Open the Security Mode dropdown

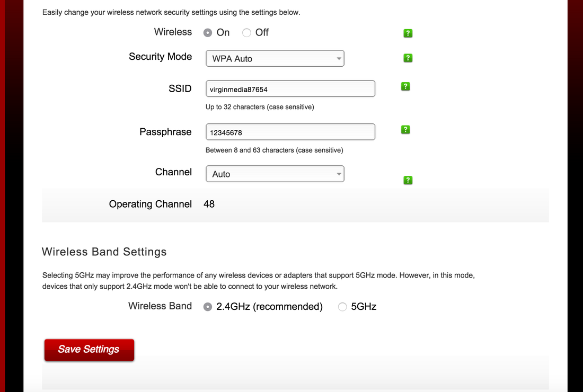[x=275, y=58]
